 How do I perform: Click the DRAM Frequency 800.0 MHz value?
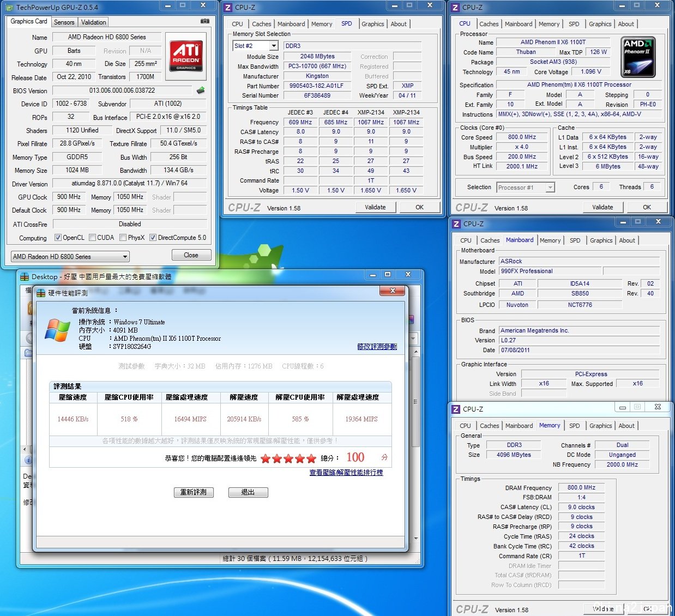tap(581, 488)
